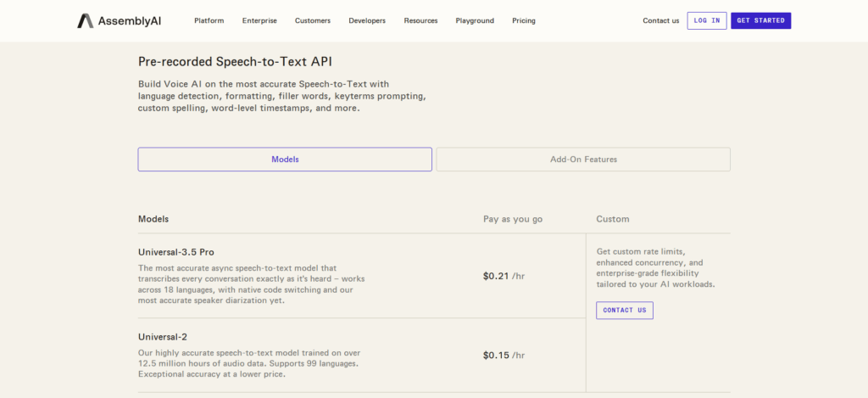Open the Platform menu
Screen dimensions: 868x398
tap(209, 21)
